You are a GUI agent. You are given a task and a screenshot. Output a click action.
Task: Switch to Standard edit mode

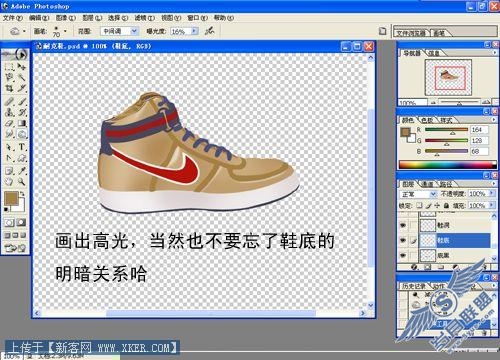coord(9,222)
